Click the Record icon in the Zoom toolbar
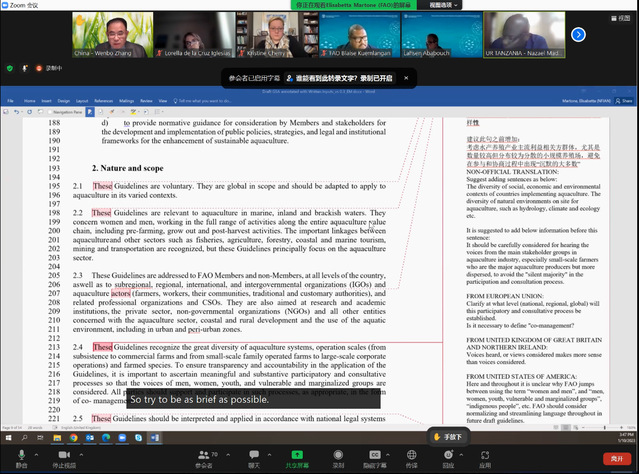 (x=338, y=453)
